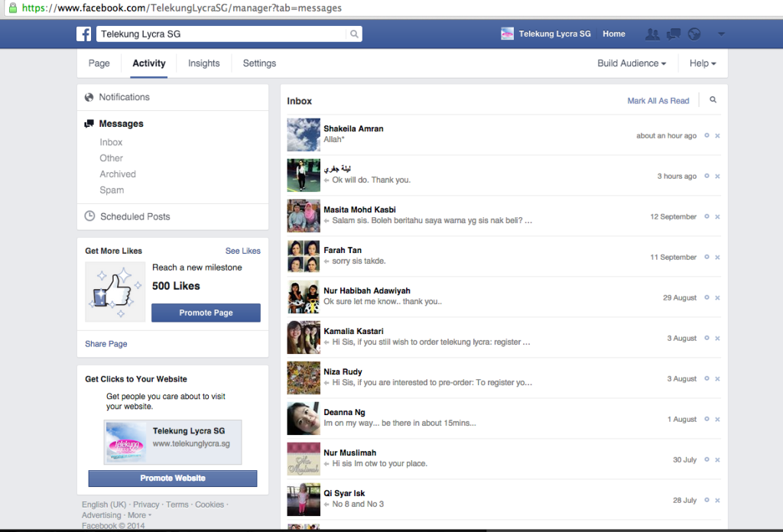
Task: Open the Other messages folder
Action: 111,158
